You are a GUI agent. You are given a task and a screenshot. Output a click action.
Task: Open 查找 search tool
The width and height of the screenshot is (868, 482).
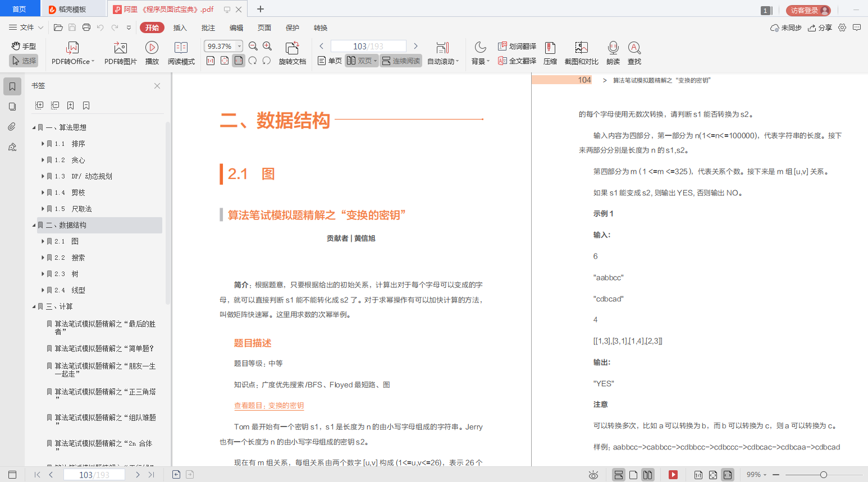(634, 54)
